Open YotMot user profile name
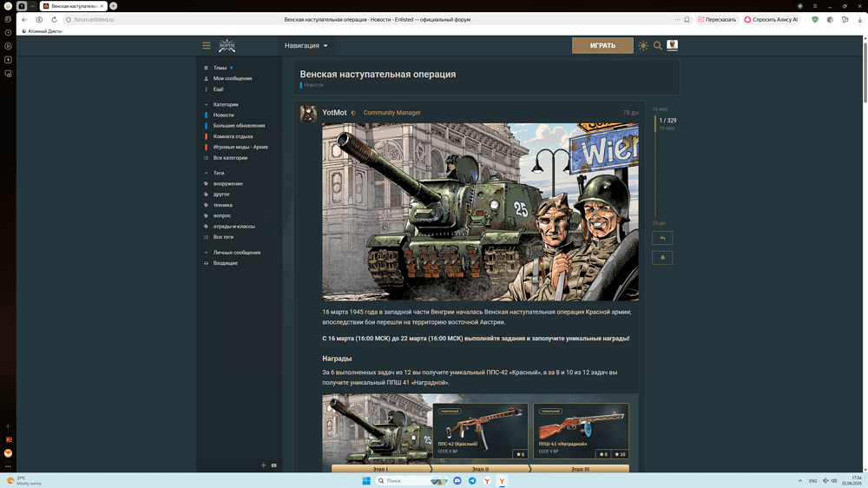868x488 pixels. [334, 112]
